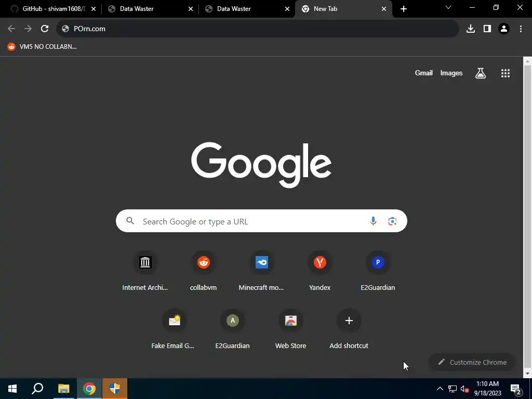Open Windows taskbar search
The image size is (532, 399).
point(37,389)
